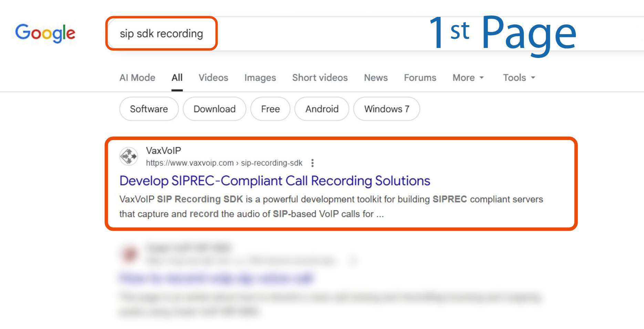The width and height of the screenshot is (644, 329).
Task: Switch to AI Mode tab
Action: click(x=137, y=78)
